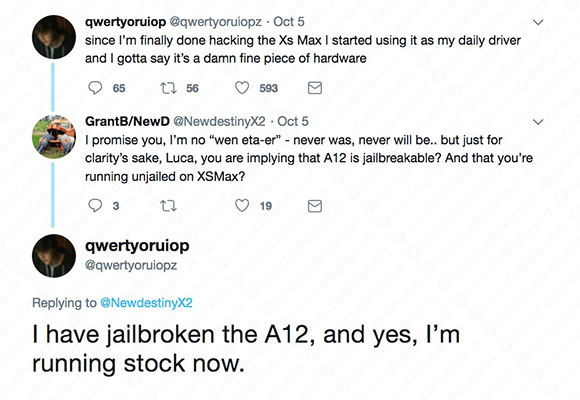This screenshot has width=580, height=400.
Task: Reply to GrantB/NewD's tweet
Action: 95,206
